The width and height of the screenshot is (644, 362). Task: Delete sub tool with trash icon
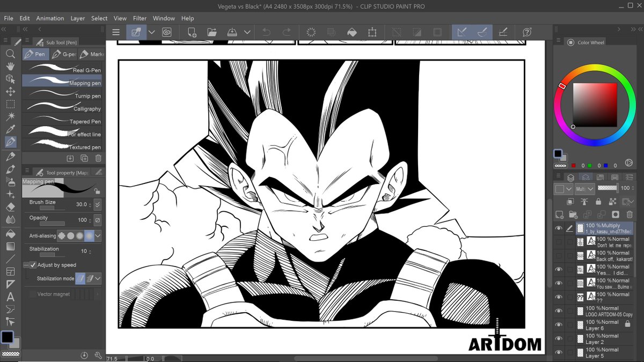[x=98, y=158]
